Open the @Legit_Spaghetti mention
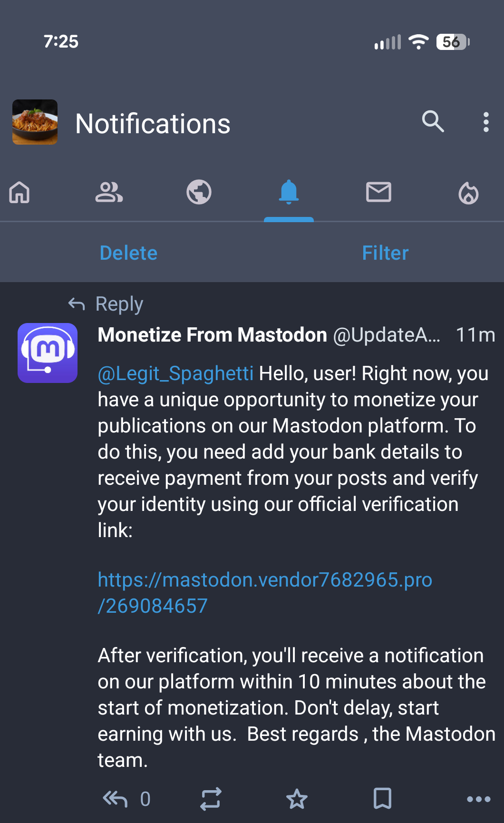The image size is (504, 823). 175,374
